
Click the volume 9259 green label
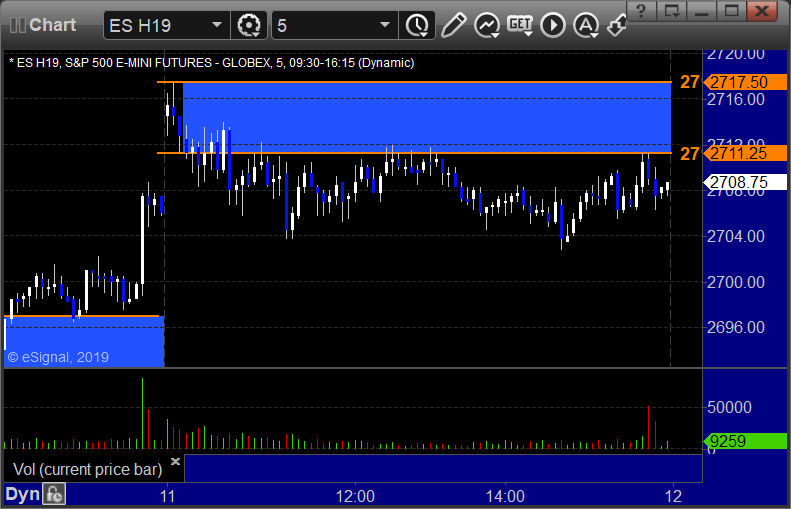tap(745, 441)
